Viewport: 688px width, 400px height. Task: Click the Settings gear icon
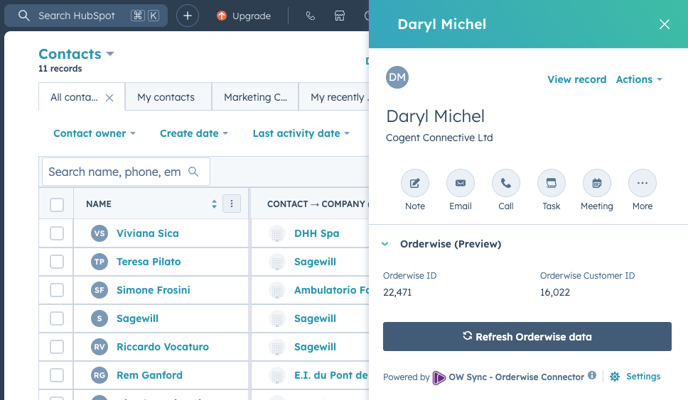click(x=615, y=376)
